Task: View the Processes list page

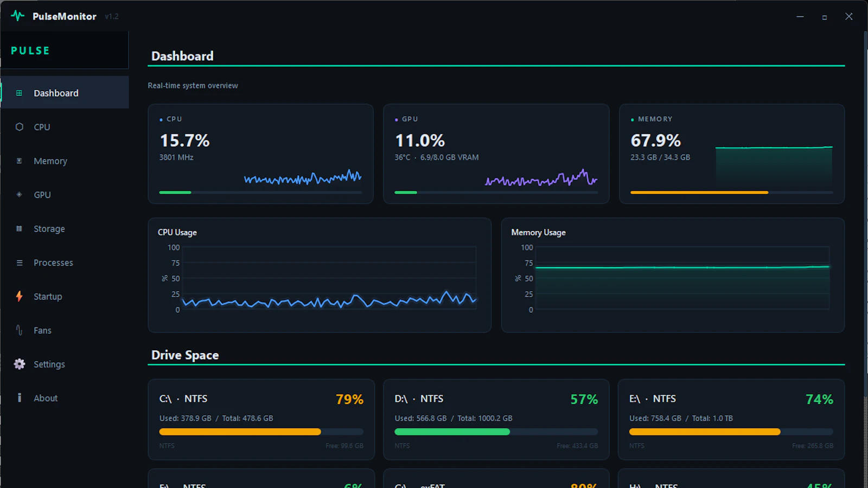Action: point(65,262)
